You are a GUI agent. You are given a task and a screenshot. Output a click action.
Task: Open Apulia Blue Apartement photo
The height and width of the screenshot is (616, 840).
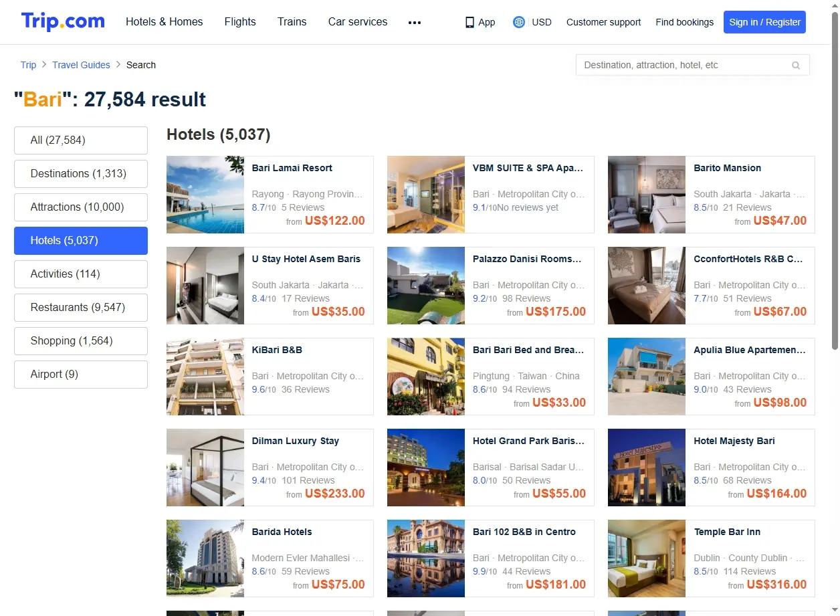pos(647,377)
